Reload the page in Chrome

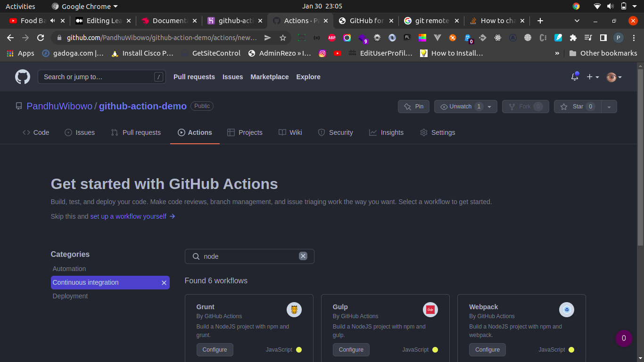click(x=41, y=38)
